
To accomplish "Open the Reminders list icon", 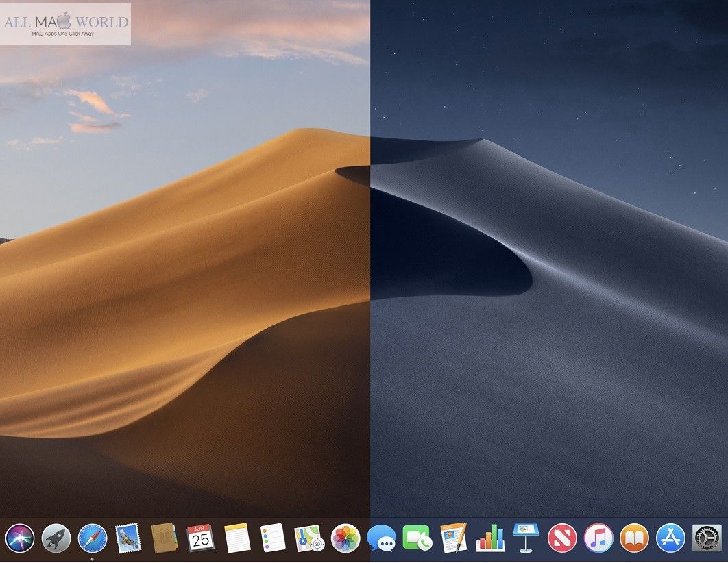I will pyautogui.click(x=273, y=538).
